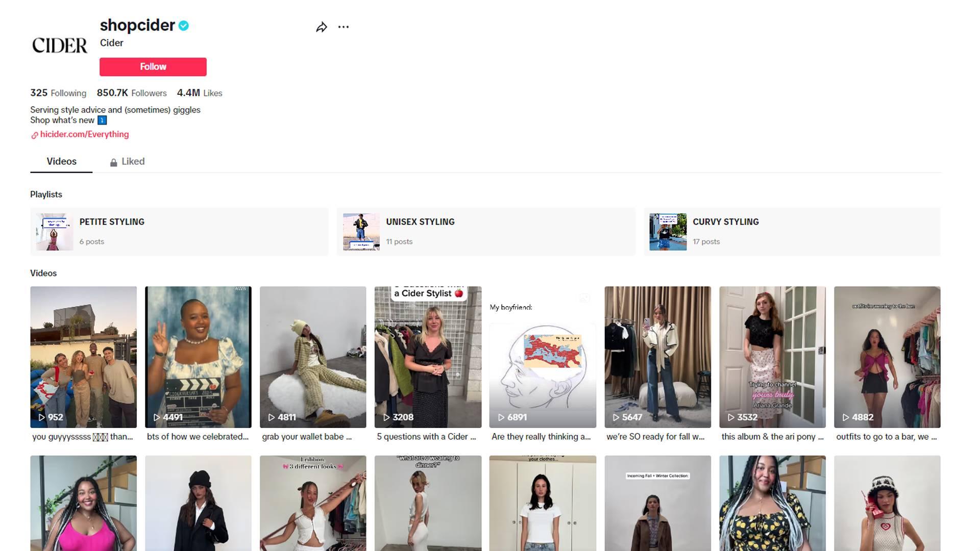View the 850.7K Followers count
The width and height of the screenshot is (980, 551).
pyautogui.click(x=132, y=93)
